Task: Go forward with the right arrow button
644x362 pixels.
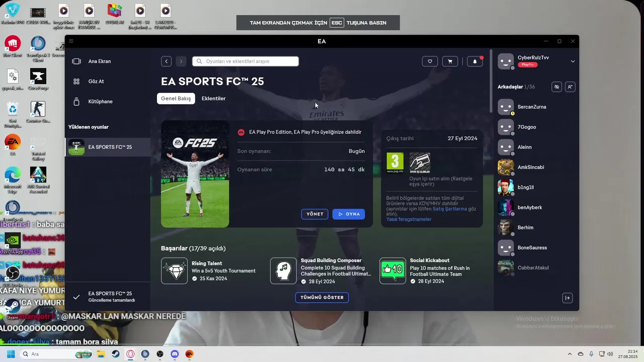Action: click(181, 61)
